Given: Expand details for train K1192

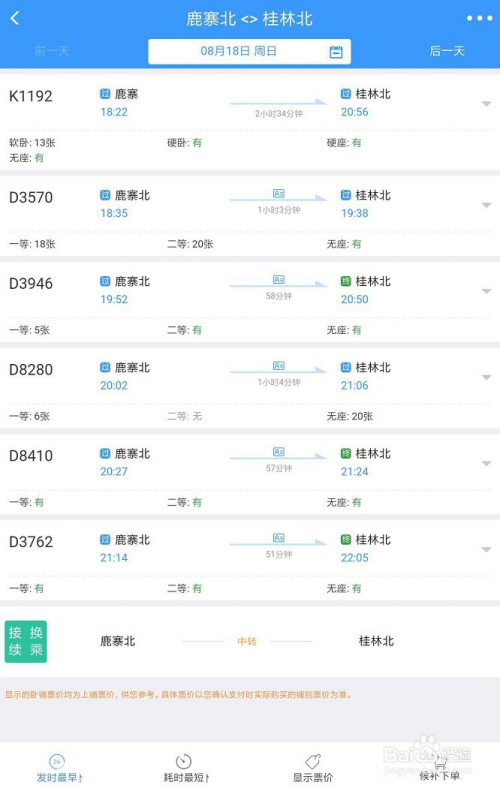Looking at the screenshot, I should (486, 104).
